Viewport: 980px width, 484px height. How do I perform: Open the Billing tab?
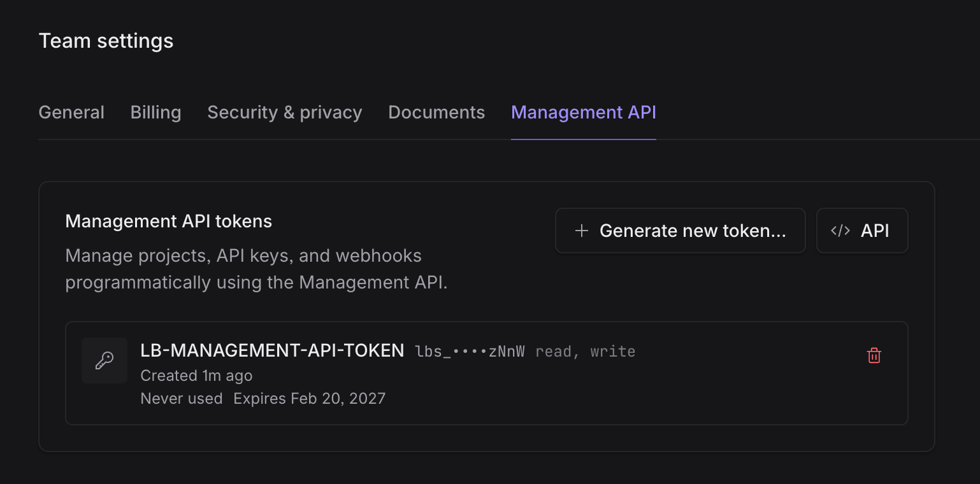155,112
